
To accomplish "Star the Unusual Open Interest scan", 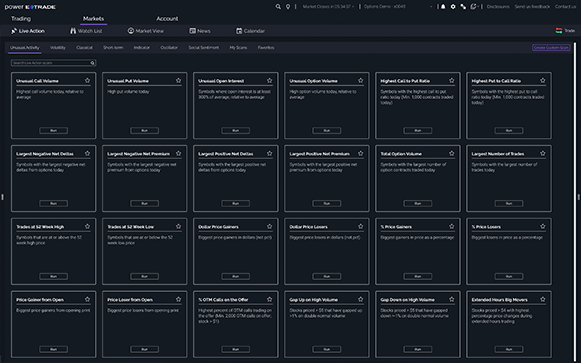I will (269, 80).
